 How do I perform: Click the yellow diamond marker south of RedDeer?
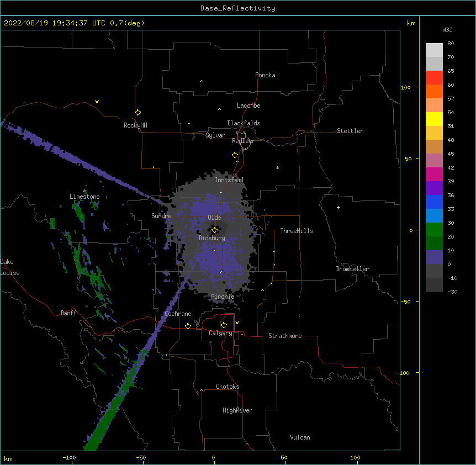235,155
